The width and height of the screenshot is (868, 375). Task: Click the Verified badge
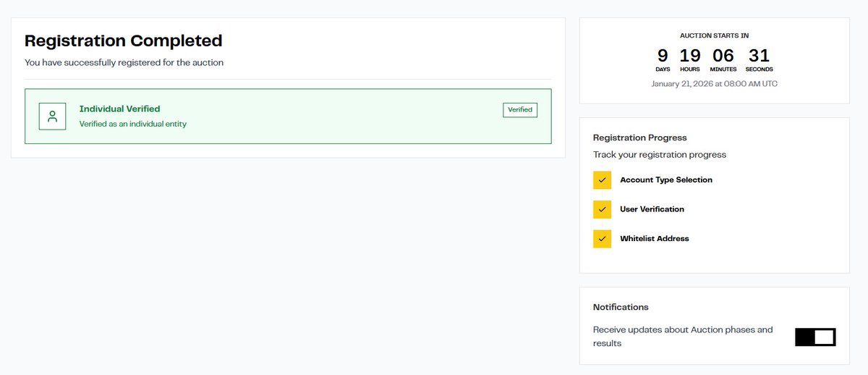pos(520,110)
